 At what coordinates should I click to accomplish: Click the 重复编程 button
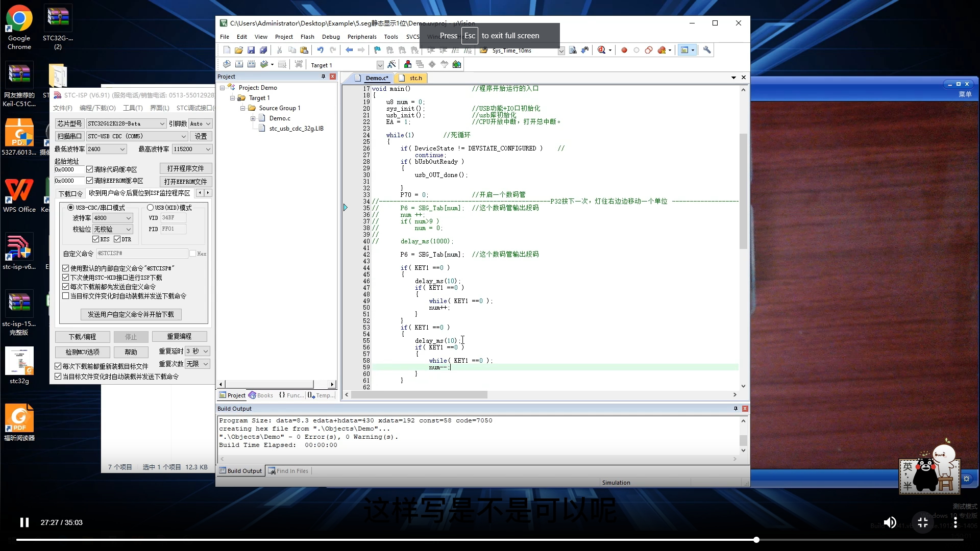[179, 336]
